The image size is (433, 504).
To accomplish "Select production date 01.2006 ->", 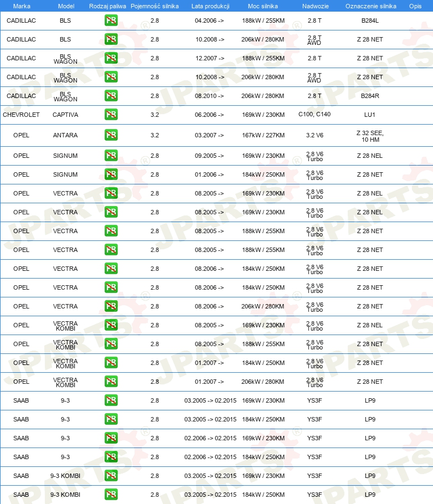I will (x=209, y=174).
